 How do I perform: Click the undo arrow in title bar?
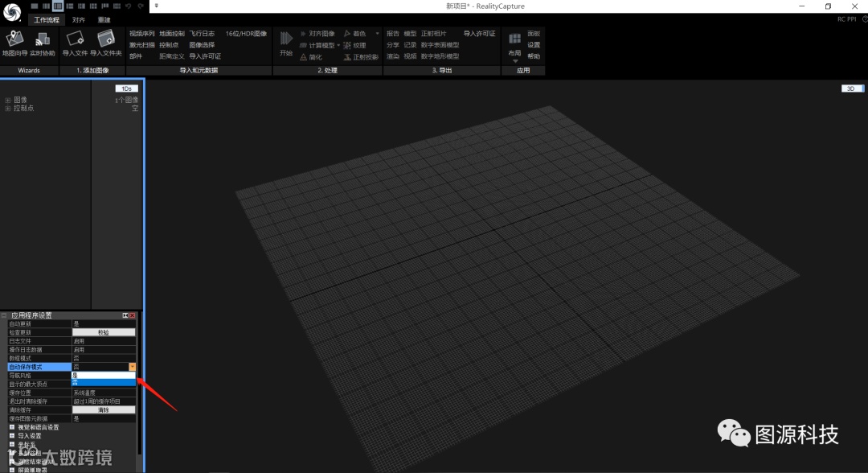[129, 6]
